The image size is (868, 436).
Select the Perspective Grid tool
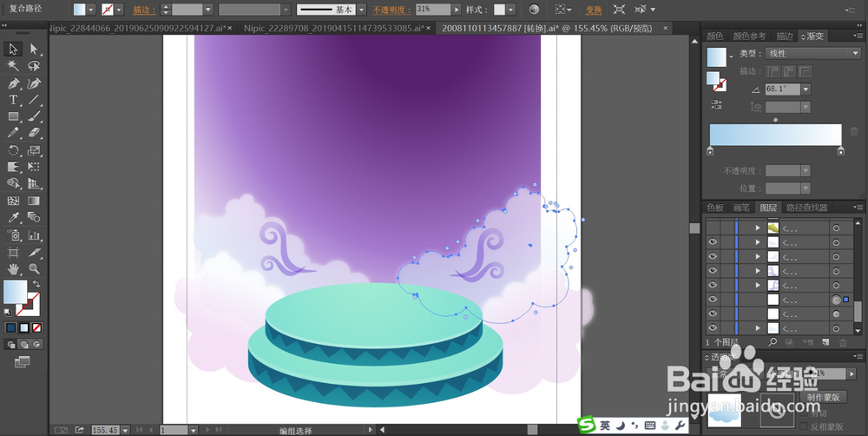34,183
